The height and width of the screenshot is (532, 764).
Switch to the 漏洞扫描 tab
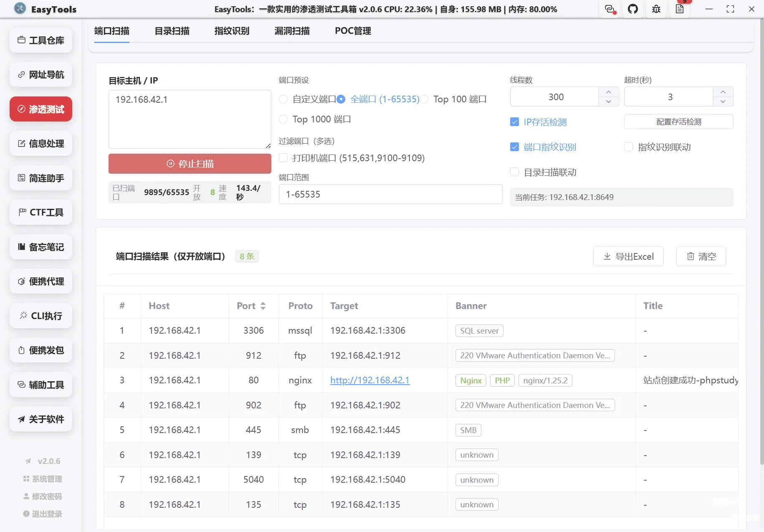[291, 30]
